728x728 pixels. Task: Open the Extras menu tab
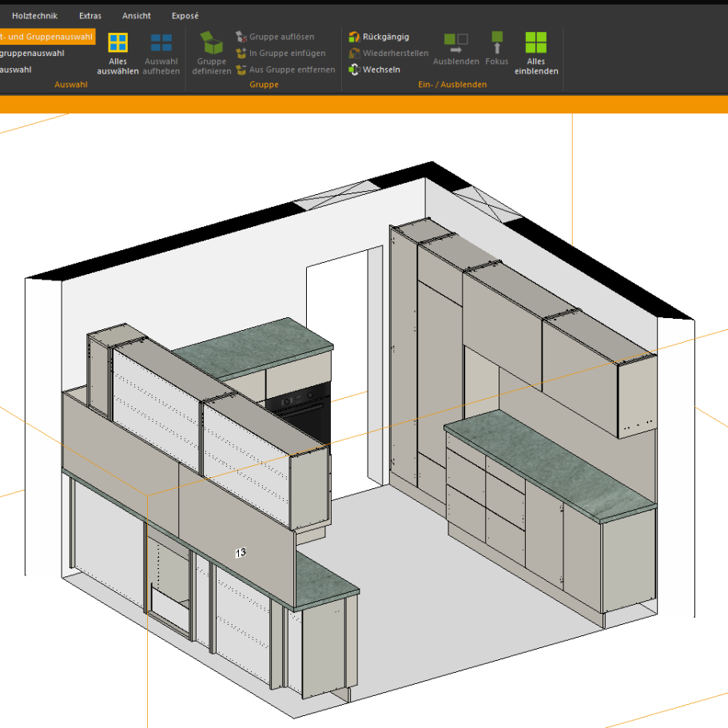pos(90,16)
